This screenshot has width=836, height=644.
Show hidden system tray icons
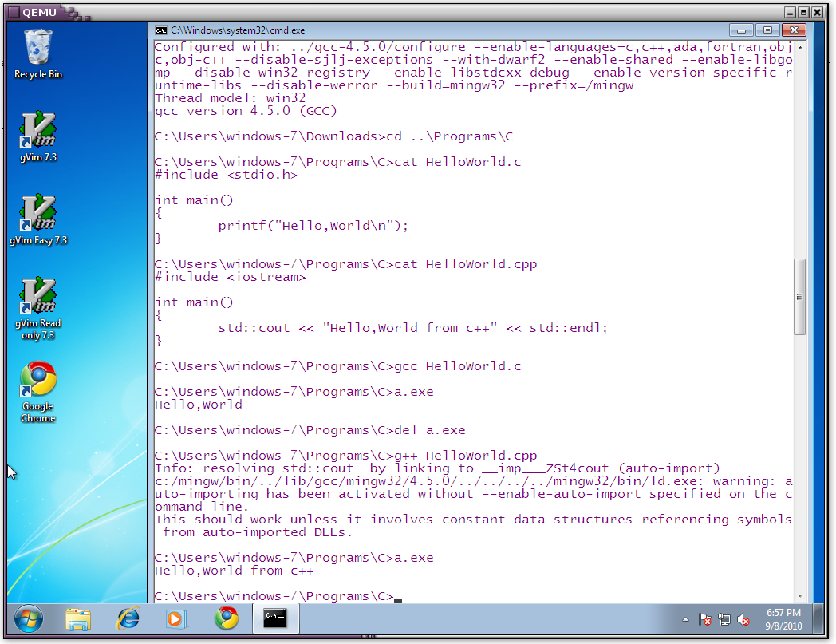(685, 619)
